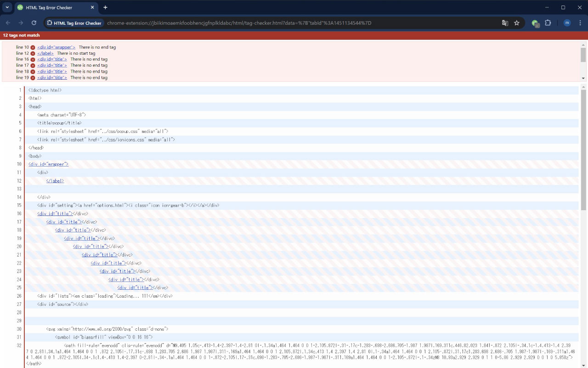
Task: Bookmark this page with the star icon
Action: tap(517, 22)
